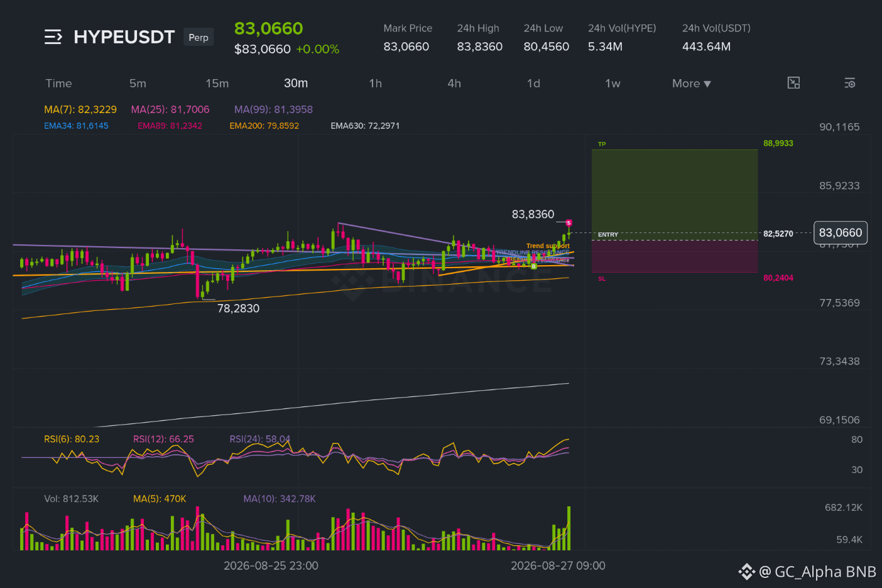Click the MA(25): 81,7006 indicator label
The width and height of the screenshot is (882, 588).
(170, 109)
